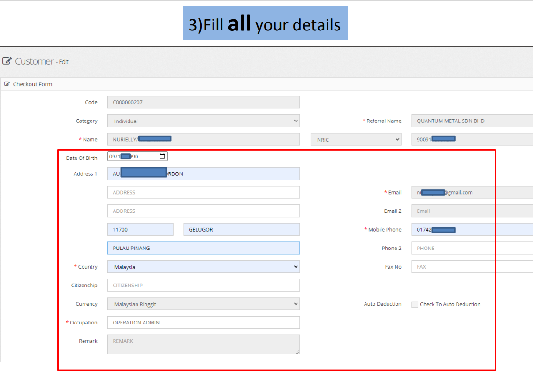Open the Category dropdown showing Individual
Screen dimensions: 533x392
[x=203, y=121]
